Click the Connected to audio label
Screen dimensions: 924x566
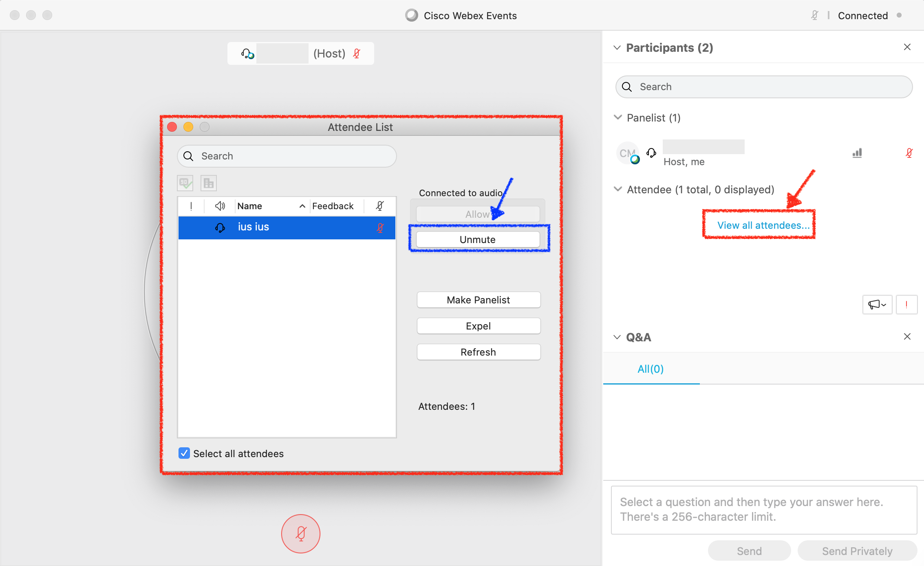[461, 193]
